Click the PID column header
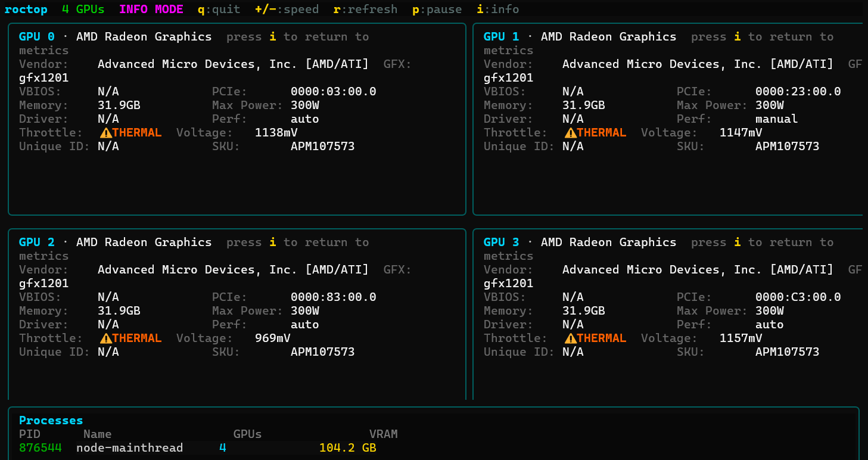This screenshot has width=868, height=460. click(x=30, y=434)
